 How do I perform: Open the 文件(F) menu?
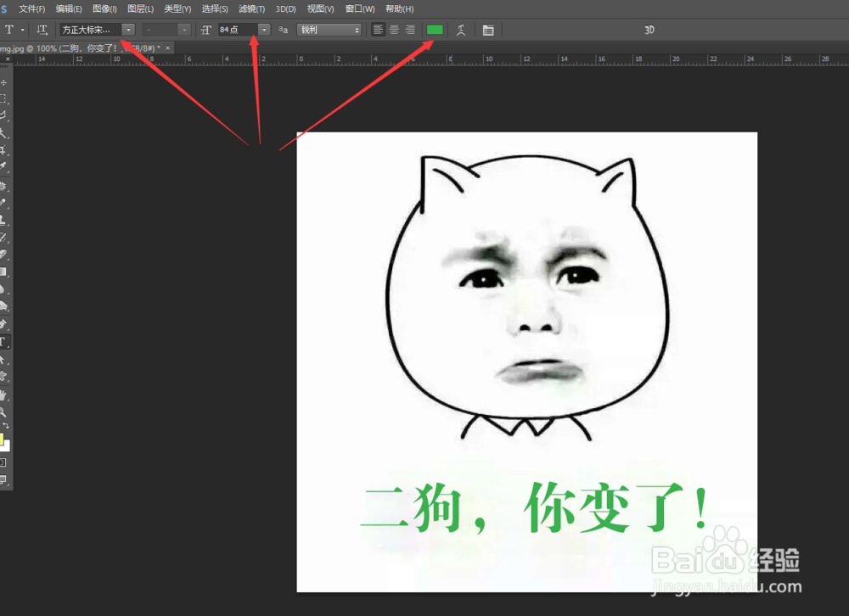click(x=32, y=8)
